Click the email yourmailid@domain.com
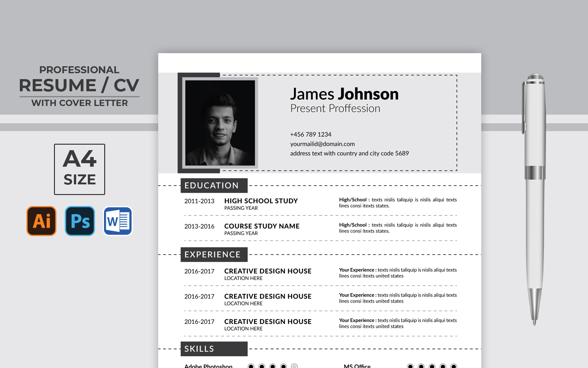The image size is (588, 368). pyautogui.click(x=322, y=144)
